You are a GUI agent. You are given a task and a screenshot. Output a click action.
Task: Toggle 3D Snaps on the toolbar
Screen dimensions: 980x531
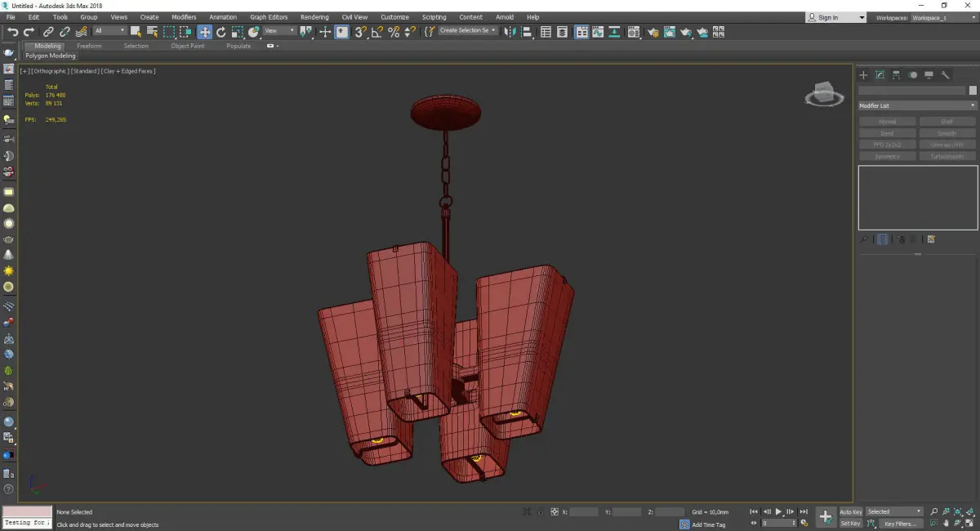[x=360, y=32]
